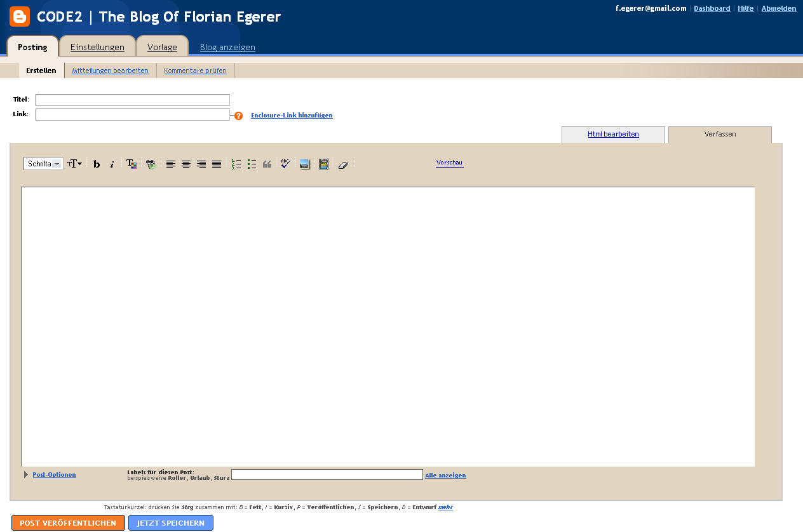803x532 pixels.
Task: Open the Schrifta font dropdown
Action: 43,163
